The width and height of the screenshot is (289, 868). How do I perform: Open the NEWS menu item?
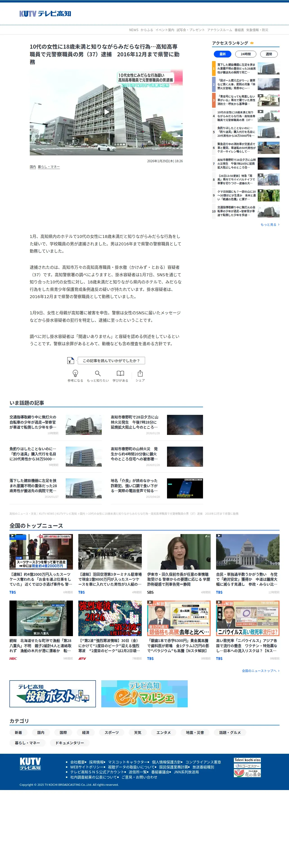(x=133, y=30)
